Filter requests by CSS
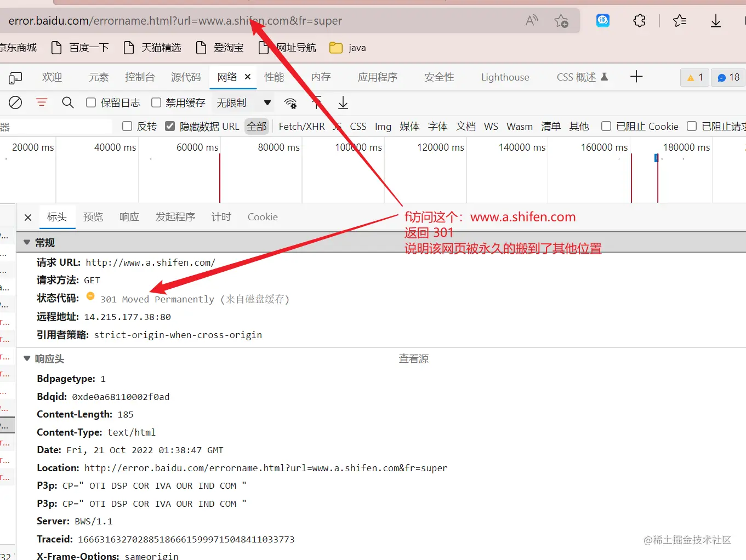This screenshot has height=560, width=746. [358, 127]
